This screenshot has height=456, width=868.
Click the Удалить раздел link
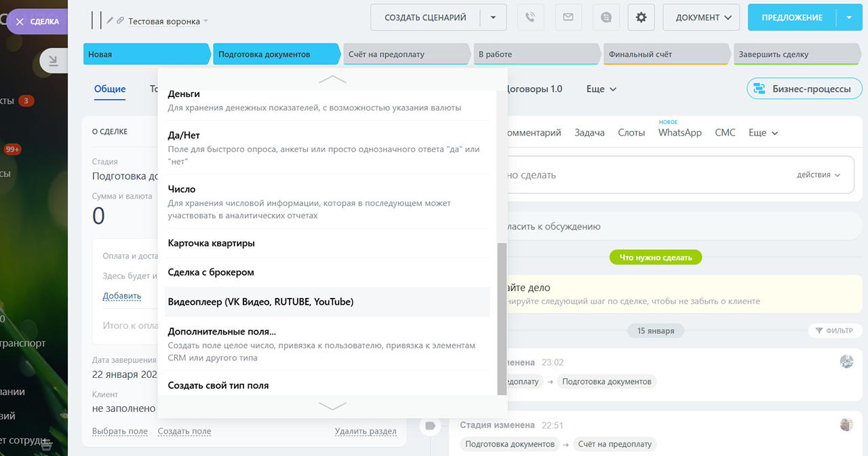tap(366, 432)
